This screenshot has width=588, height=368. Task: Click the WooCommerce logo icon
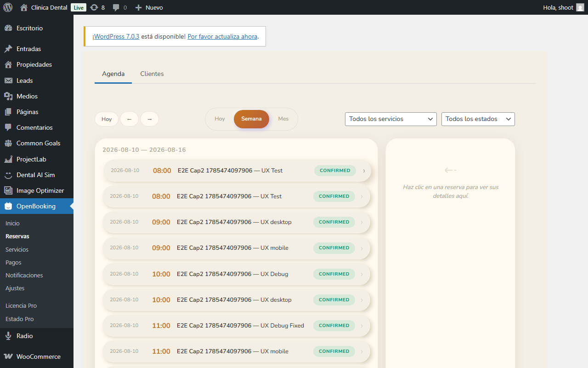point(8,356)
